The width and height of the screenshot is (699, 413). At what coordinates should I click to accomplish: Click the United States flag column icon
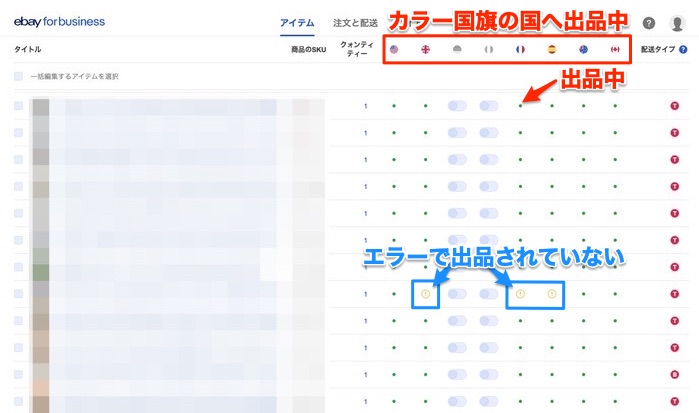pos(394,49)
